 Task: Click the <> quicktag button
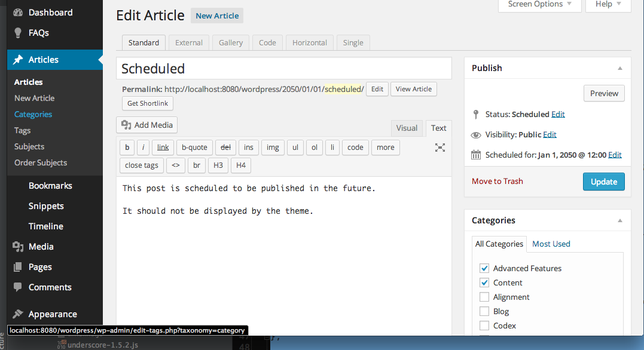[x=176, y=165]
